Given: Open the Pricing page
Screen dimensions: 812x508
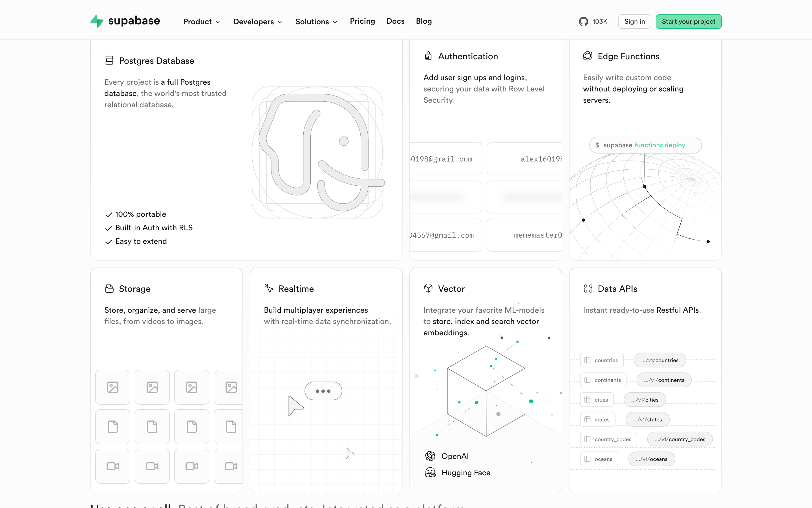Looking at the screenshot, I should tap(362, 21).
